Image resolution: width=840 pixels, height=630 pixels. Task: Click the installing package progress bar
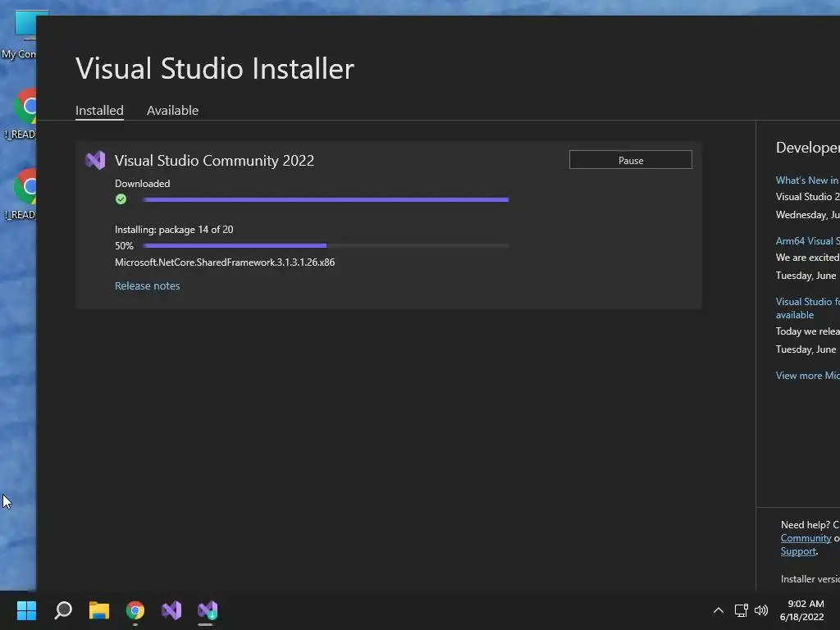[x=326, y=246]
